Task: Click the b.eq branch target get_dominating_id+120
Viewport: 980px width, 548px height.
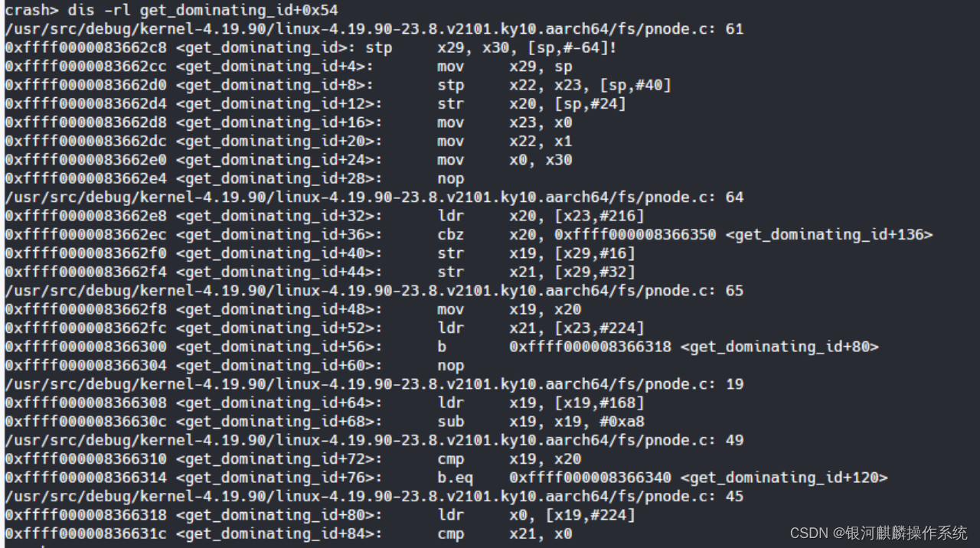Action: pos(784,478)
